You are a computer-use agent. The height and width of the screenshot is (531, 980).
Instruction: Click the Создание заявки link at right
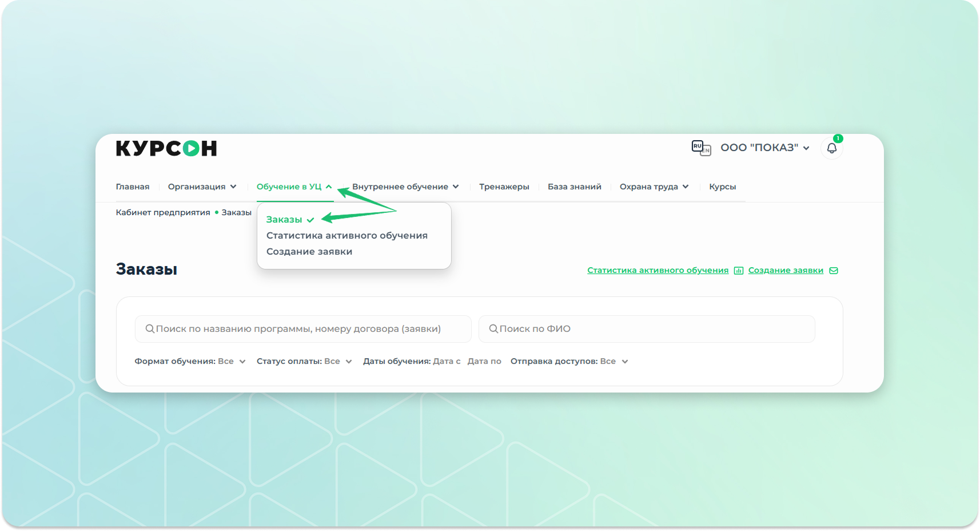(786, 271)
